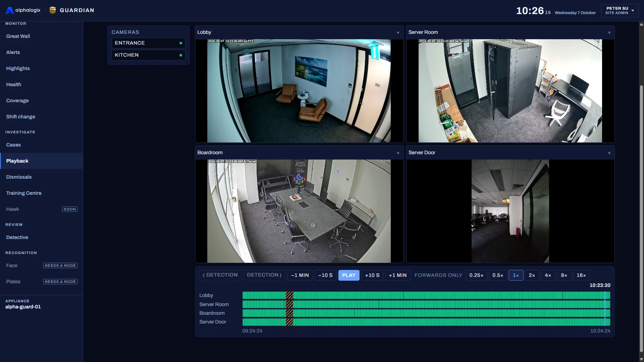
Task: Open Face recognition sidebar item
Action: (41, 265)
